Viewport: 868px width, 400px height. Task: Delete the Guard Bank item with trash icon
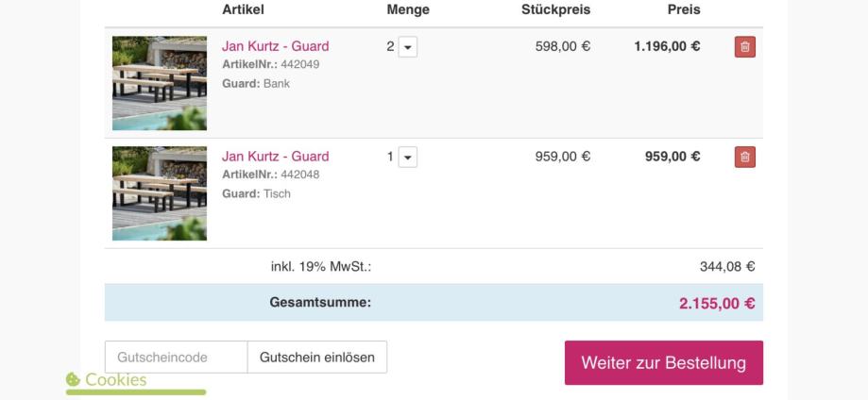744,47
